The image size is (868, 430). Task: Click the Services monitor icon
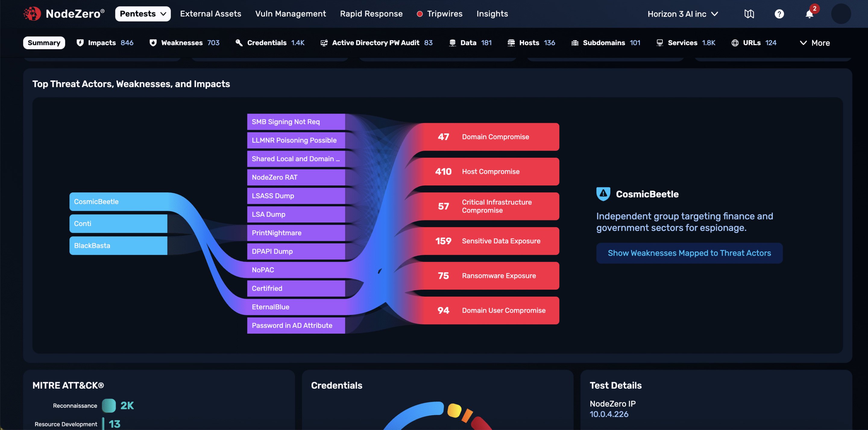coord(659,43)
